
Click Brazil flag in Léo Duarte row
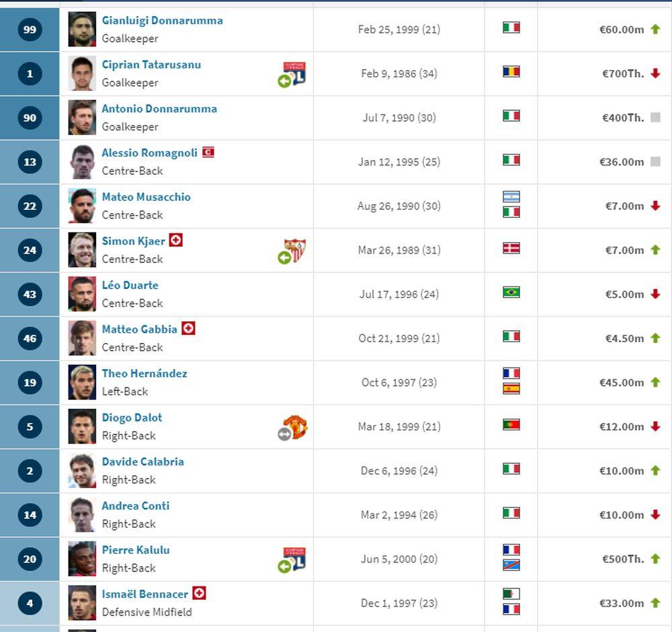coord(511,292)
